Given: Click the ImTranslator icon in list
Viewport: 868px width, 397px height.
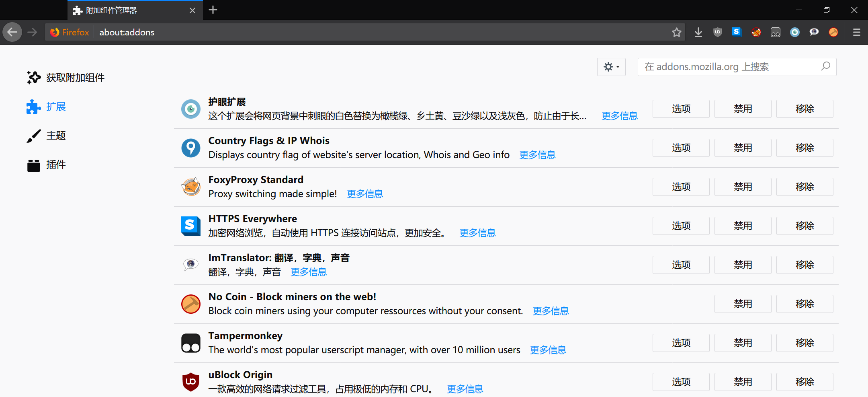Looking at the screenshot, I should [x=191, y=265].
